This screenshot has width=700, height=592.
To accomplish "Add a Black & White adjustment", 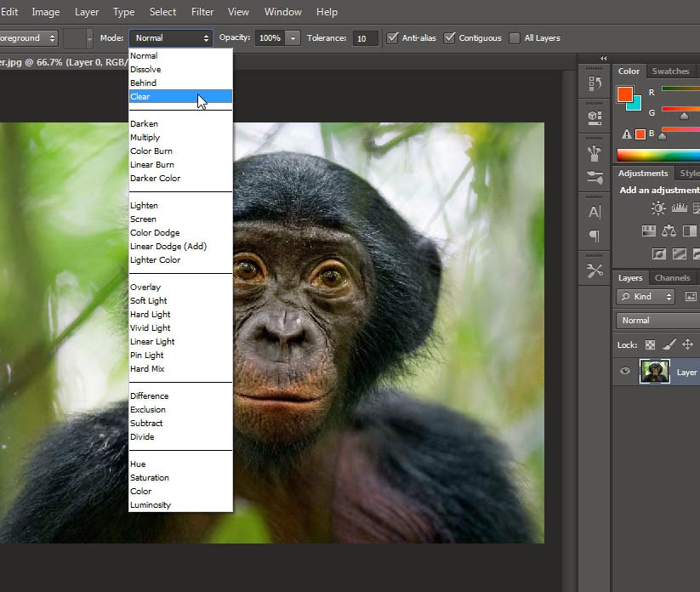I will click(x=689, y=231).
